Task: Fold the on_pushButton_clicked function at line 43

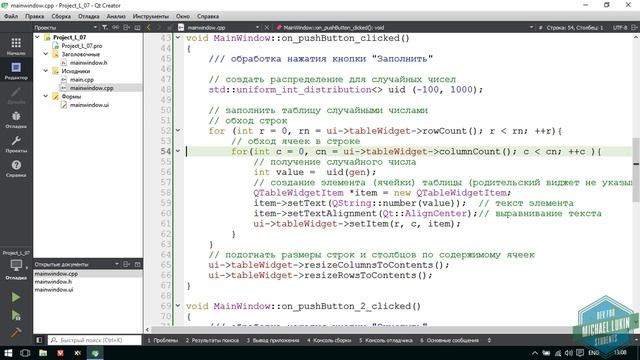Action: 178,38
